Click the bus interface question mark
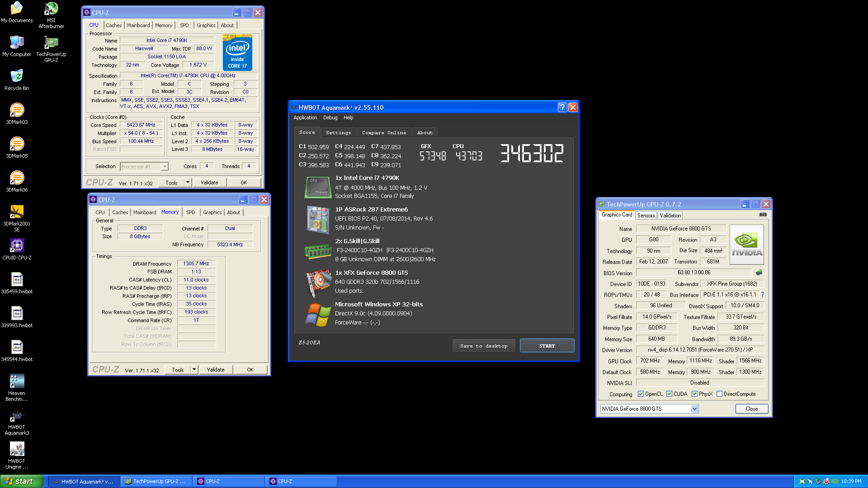 763,295
